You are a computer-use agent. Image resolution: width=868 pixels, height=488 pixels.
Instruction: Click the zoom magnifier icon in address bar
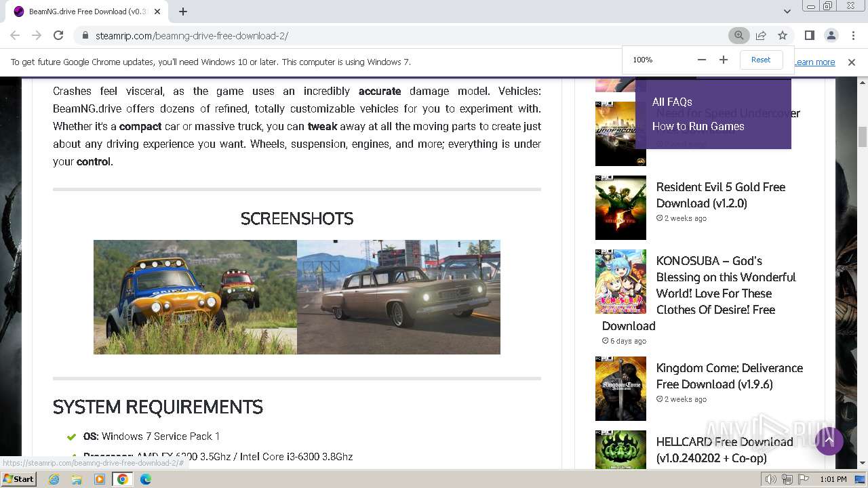coord(739,35)
